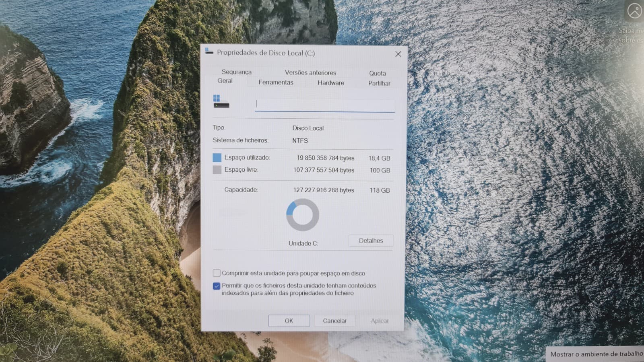
Task: Click '127 227 916 288 bytes' capacity value
Action: (x=324, y=190)
